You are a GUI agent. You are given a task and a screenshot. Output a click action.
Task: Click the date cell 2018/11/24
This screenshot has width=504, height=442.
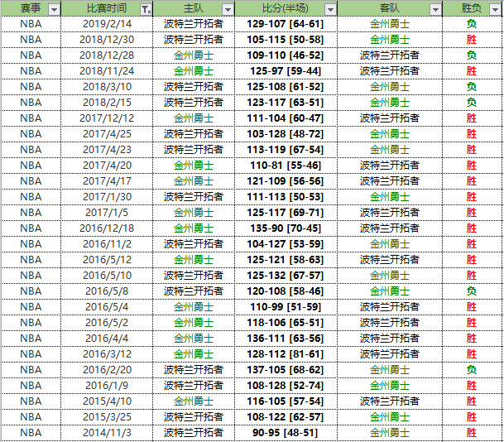(107, 71)
